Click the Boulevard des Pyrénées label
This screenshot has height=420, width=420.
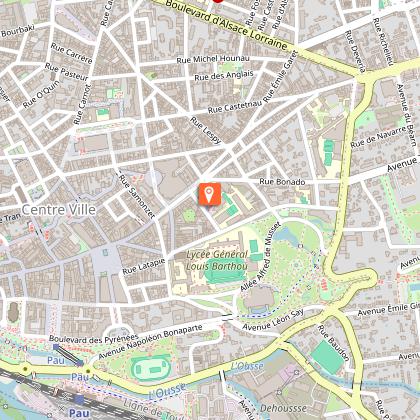click(94, 338)
